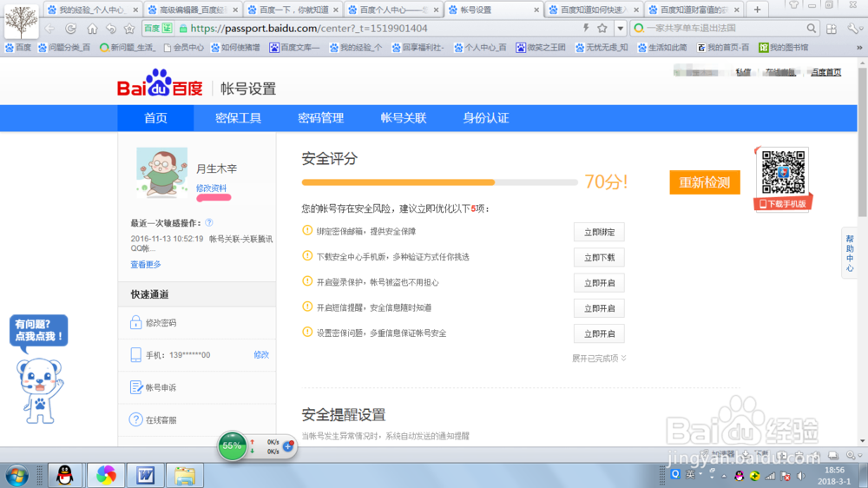868x488 pixels.
Task: Click the QR code image
Action: click(x=783, y=172)
